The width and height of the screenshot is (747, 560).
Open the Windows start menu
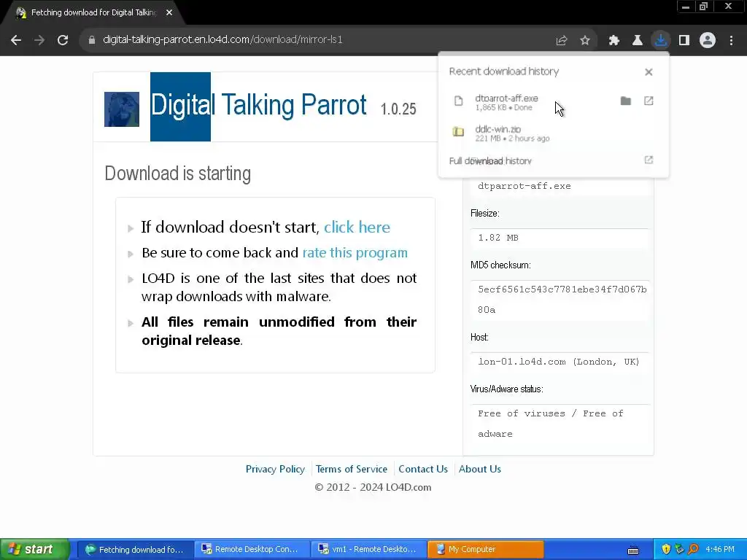pos(34,550)
